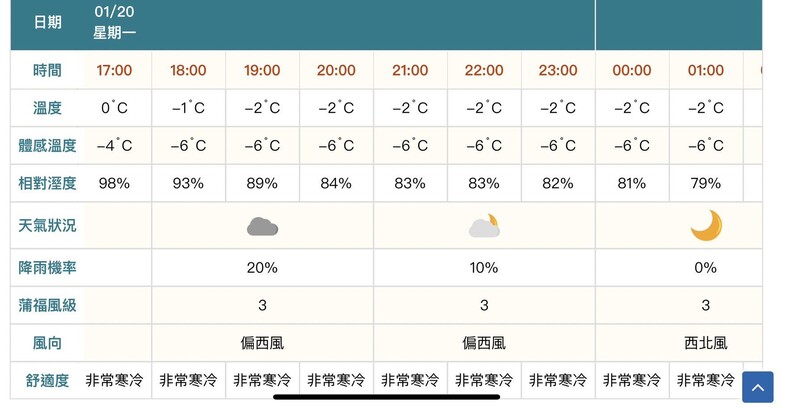
Task: Click the gray cloudy weather icon
Action: [262, 226]
